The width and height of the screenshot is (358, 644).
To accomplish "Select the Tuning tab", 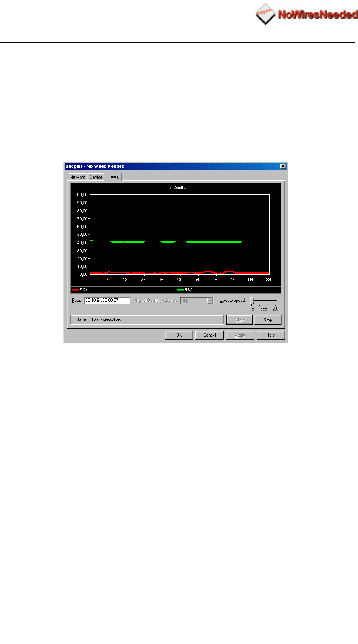I will coord(113,176).
